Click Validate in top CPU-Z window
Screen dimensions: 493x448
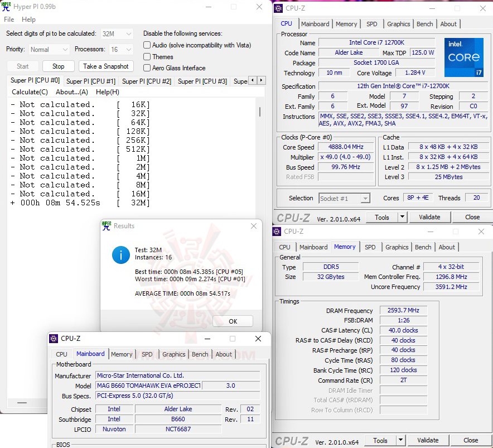pos(429,217)
